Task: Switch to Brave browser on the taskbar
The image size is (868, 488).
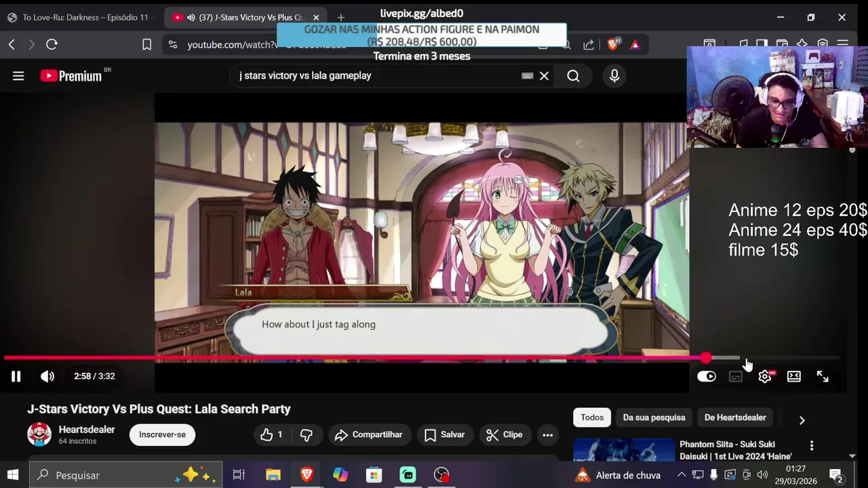Action: click(307, 475)
